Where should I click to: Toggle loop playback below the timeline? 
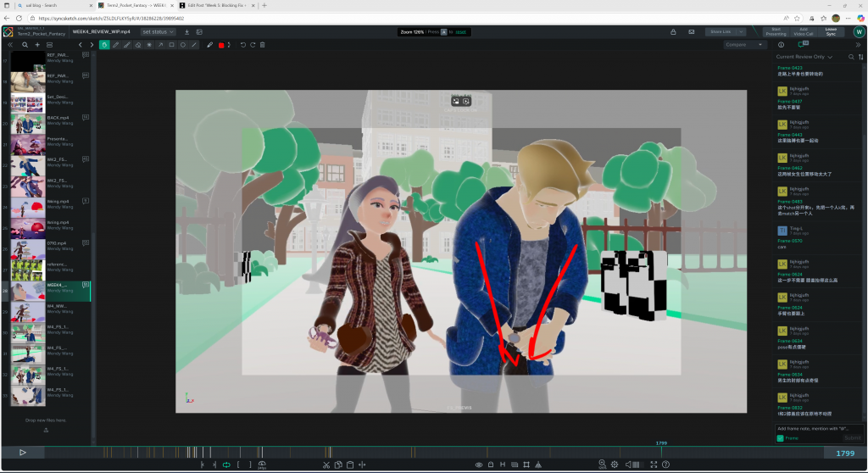point(226,465)
